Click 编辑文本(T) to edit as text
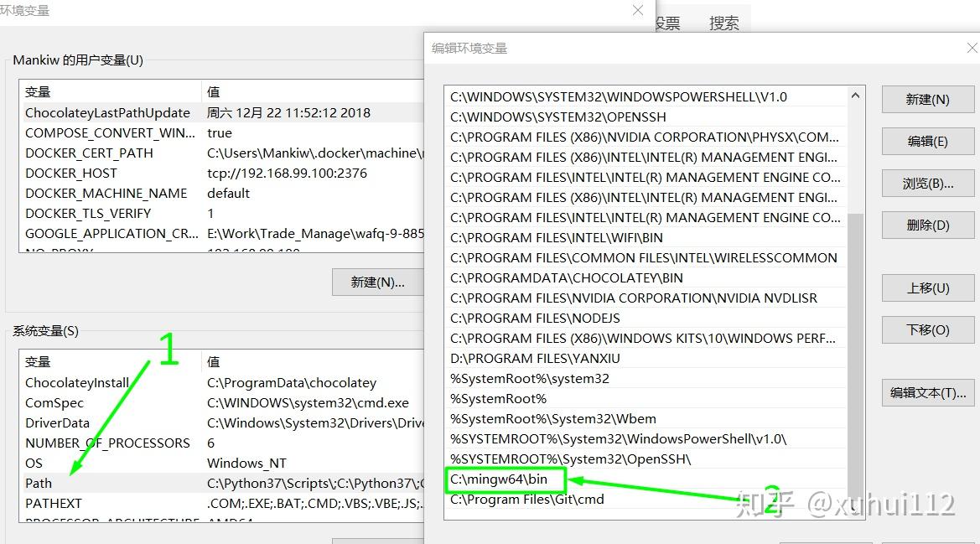Screen dimensions: 980x544 pyautogui.click(x=927, y=392)
